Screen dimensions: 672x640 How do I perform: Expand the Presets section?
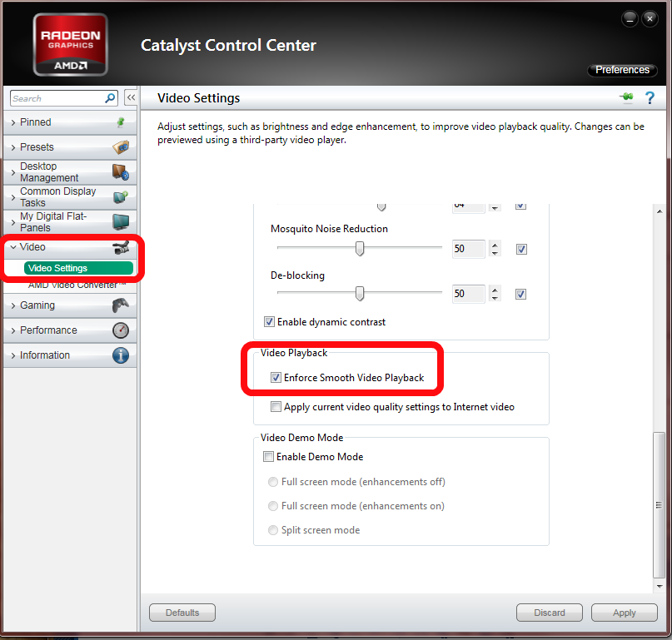coord(37,147)
